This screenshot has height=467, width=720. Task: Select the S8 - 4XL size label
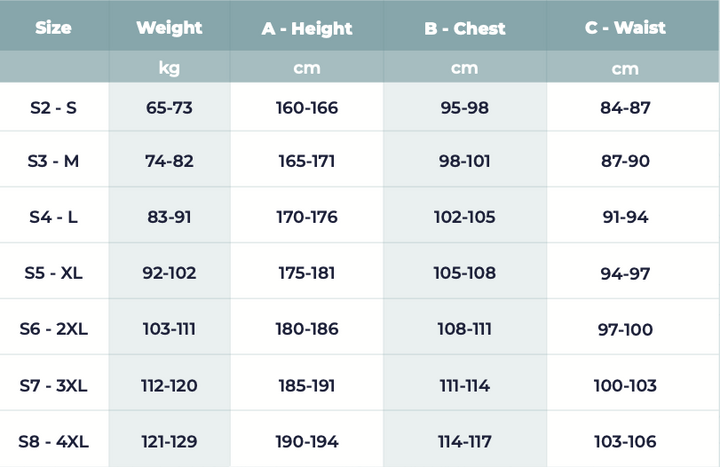click(54, 441)
